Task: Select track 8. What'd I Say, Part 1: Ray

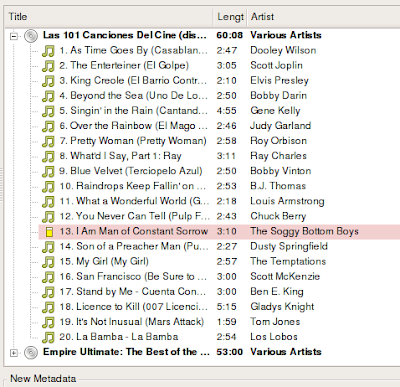Action: click(x=120, y=156)
